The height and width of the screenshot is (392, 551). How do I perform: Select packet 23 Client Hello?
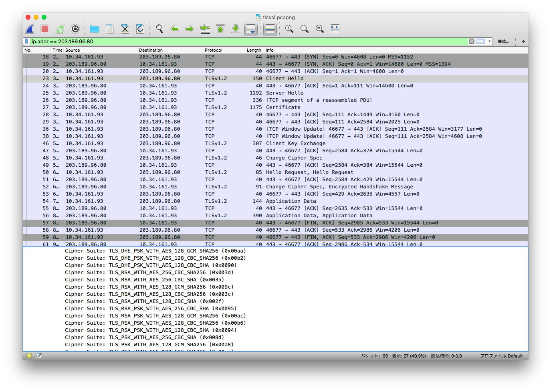275,79
